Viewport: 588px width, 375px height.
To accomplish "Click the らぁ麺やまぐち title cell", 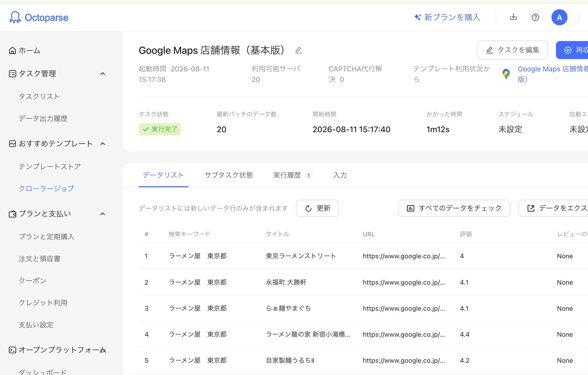I will [288, 308].
